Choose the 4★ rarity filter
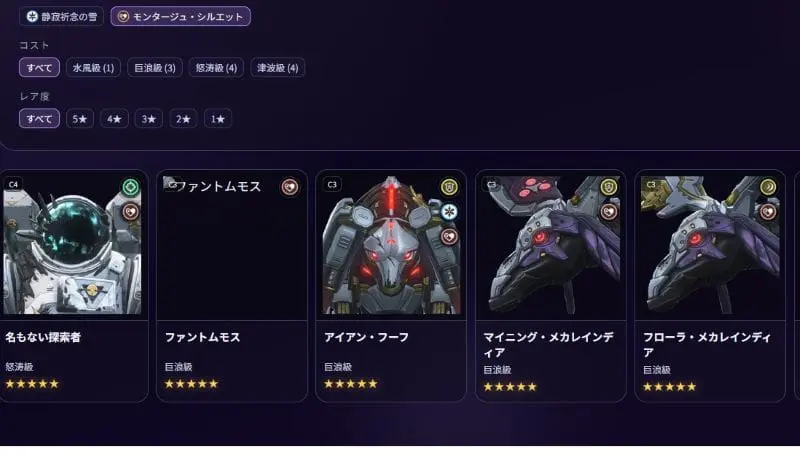This screenshot has height=455, width=800. pos(114,119)
